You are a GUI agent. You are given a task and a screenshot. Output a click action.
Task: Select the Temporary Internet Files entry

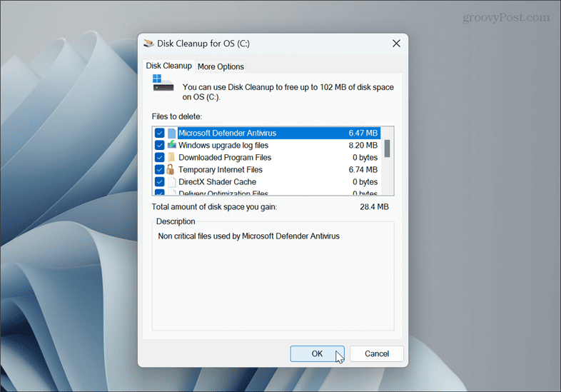(x=221, y=170)
